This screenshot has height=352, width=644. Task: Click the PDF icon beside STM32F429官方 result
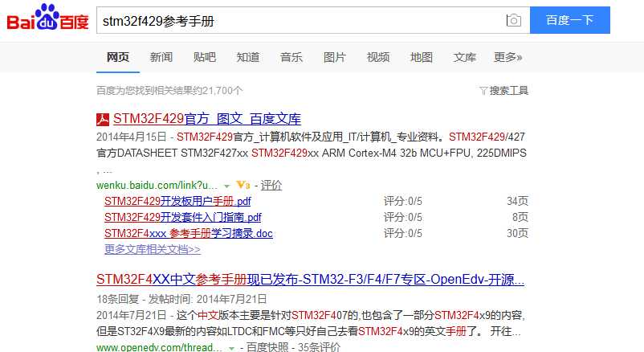[x=103, y=119]
